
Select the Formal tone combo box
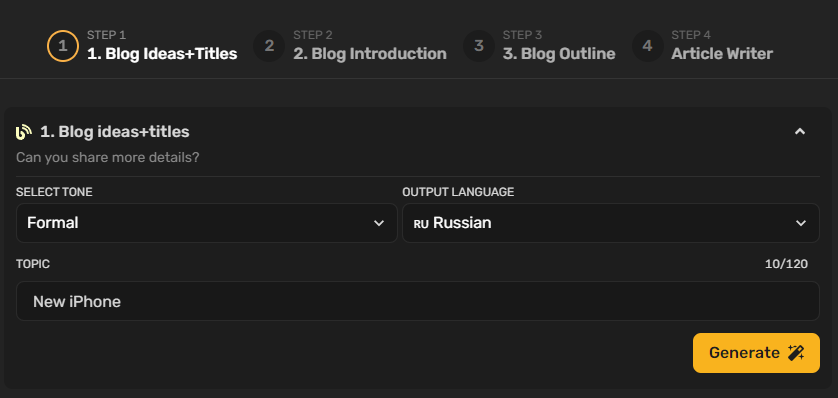point(207,223)
